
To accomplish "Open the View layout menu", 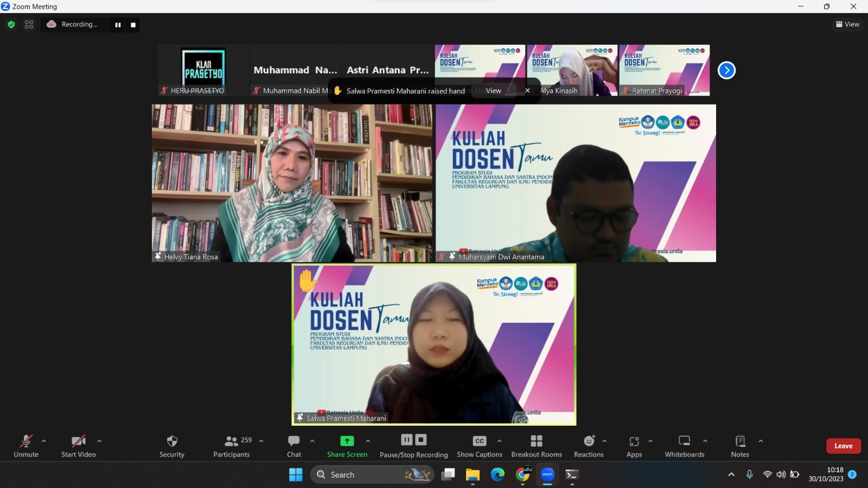I will (847, 24).
